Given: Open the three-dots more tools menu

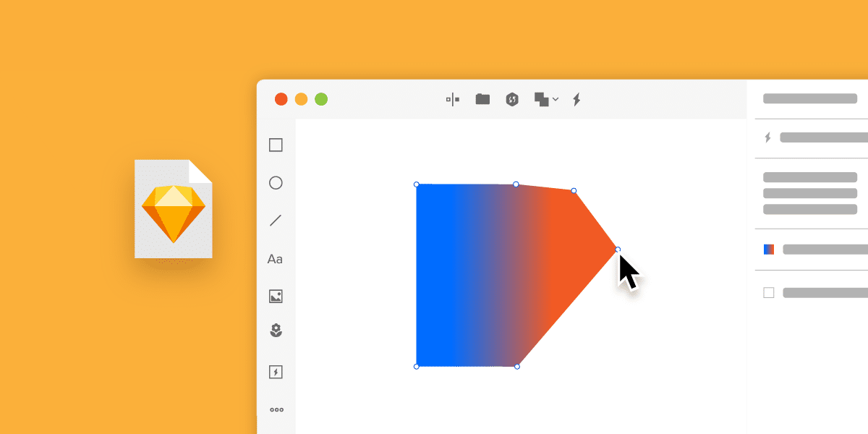Looking at the screenshot, I should [x=276, y=409].
